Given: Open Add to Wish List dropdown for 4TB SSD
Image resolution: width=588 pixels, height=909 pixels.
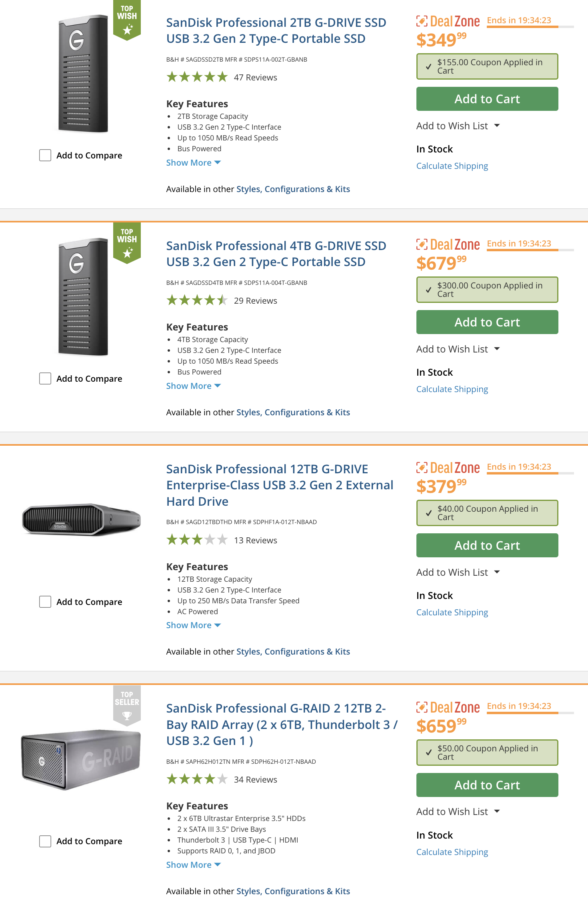Looking at the screenshot, I should pyautogui.click(x=458, y=349).
